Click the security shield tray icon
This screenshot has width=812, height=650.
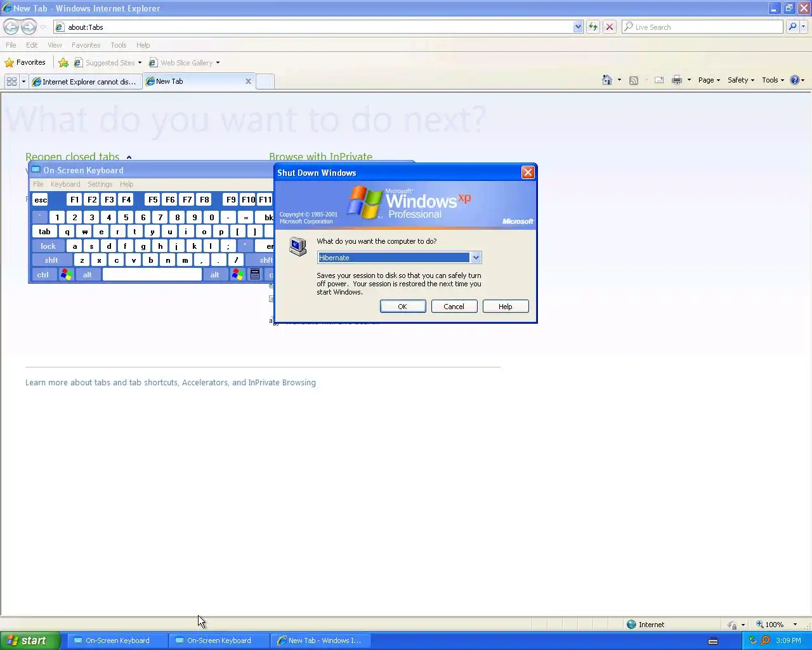tap(752, 640)
